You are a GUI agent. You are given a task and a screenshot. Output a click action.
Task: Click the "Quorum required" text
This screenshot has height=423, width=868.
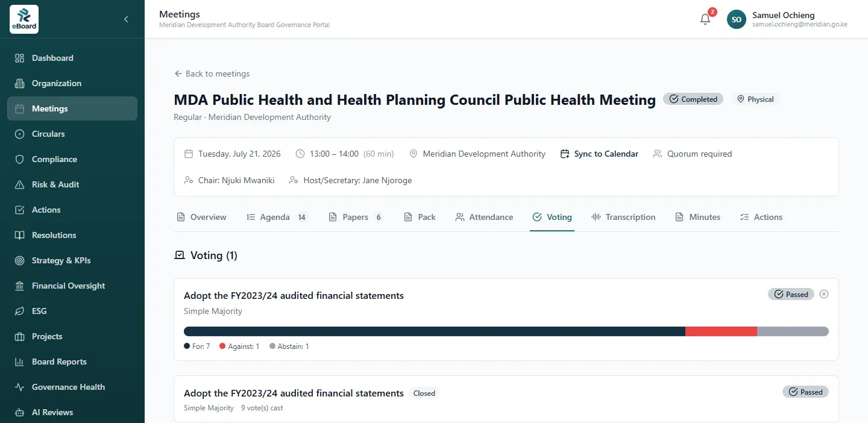click(699, 154)
